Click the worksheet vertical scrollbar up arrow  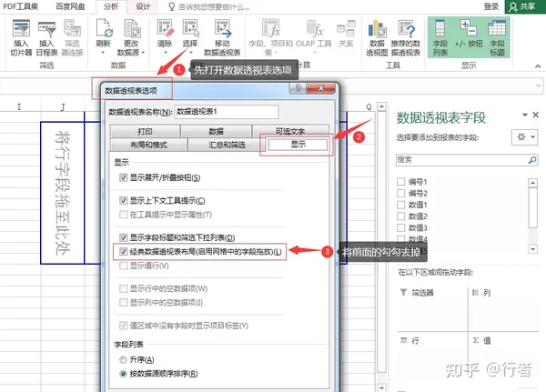click(x=381, y=107)
